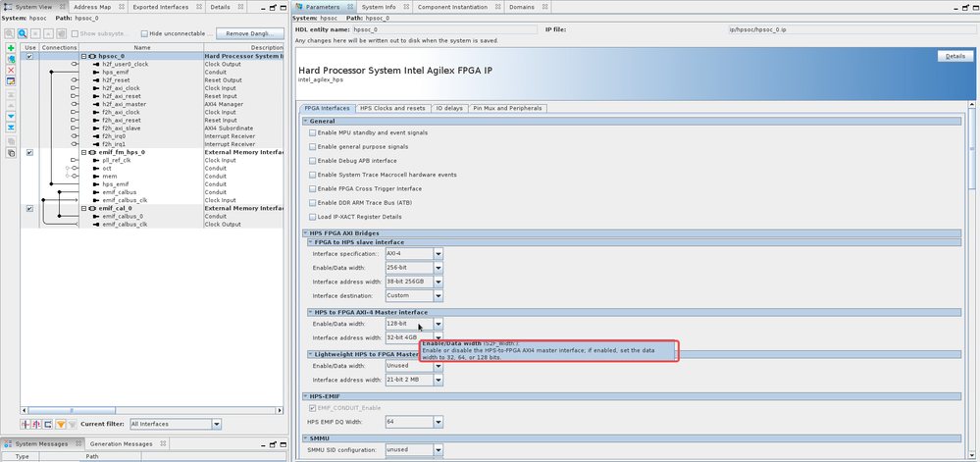
Task: Click the first red-blue collapse connections icon
Action: (x=26, y=424)
